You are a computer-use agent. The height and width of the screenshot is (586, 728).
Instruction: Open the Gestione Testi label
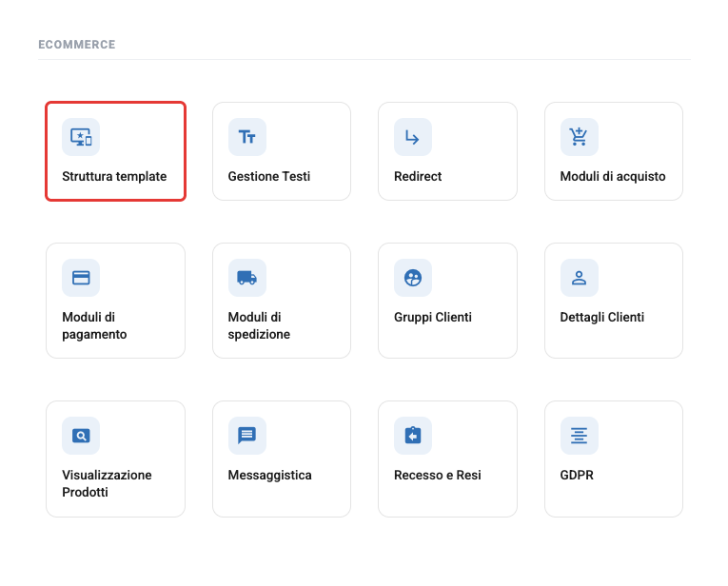point(268,176)
